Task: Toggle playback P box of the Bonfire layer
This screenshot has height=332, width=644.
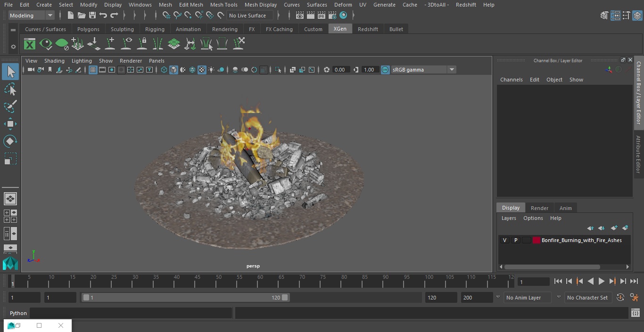Action: (515, 240)
